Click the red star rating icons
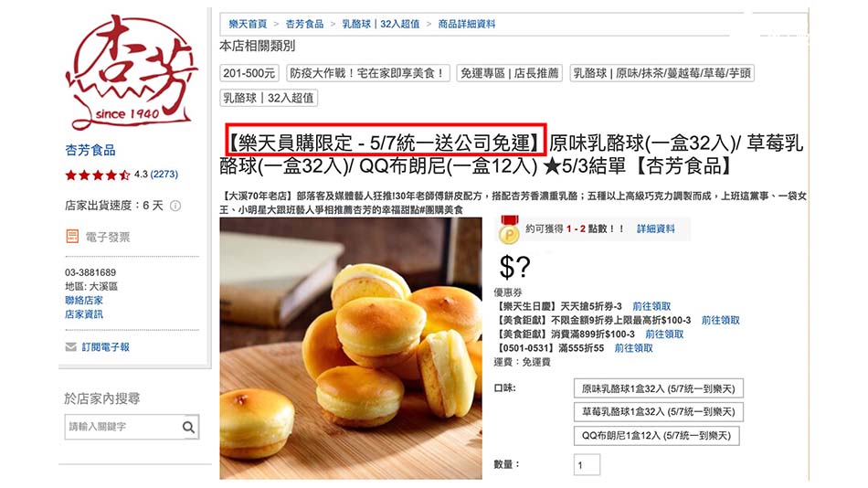868x488 pixels. 98,175
